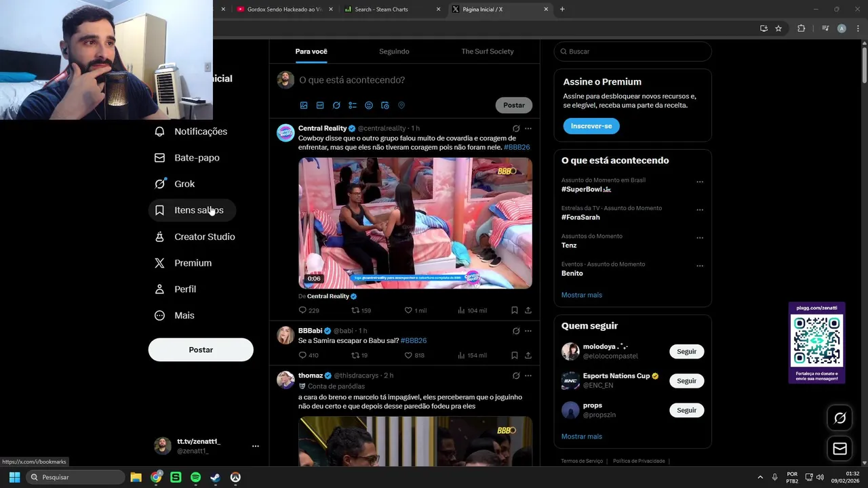This screenshot has width=868, height=488.
Task: Bookmark the BBBabi post
Action: (515, 355)
